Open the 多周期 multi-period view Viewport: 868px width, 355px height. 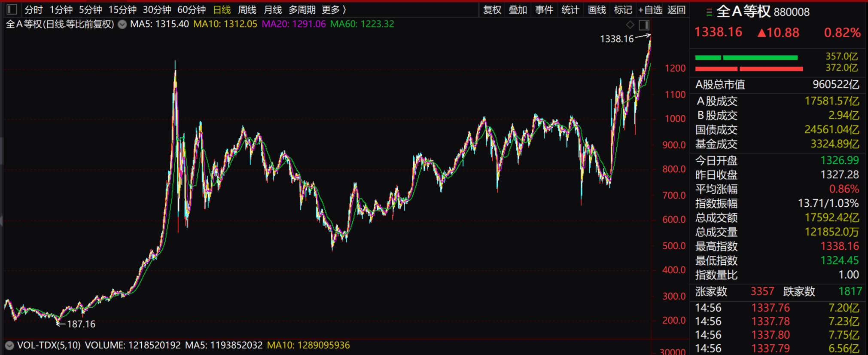(302, 9)
